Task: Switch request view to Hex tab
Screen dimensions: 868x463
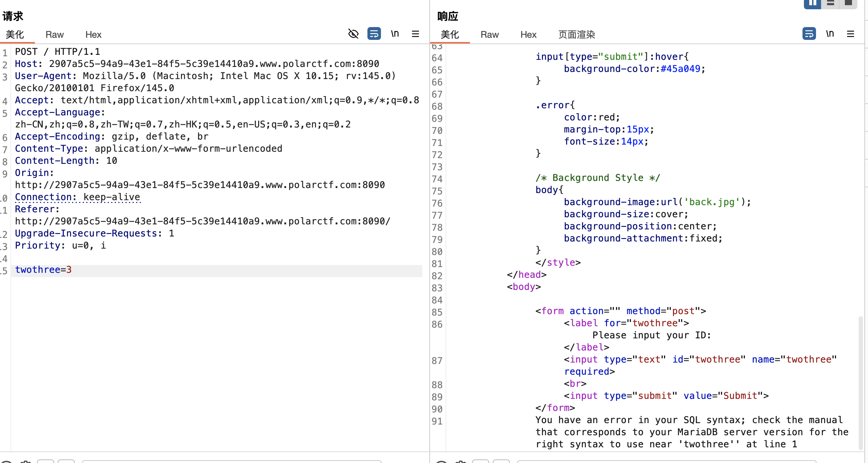Action: click(x=93, y=35)
